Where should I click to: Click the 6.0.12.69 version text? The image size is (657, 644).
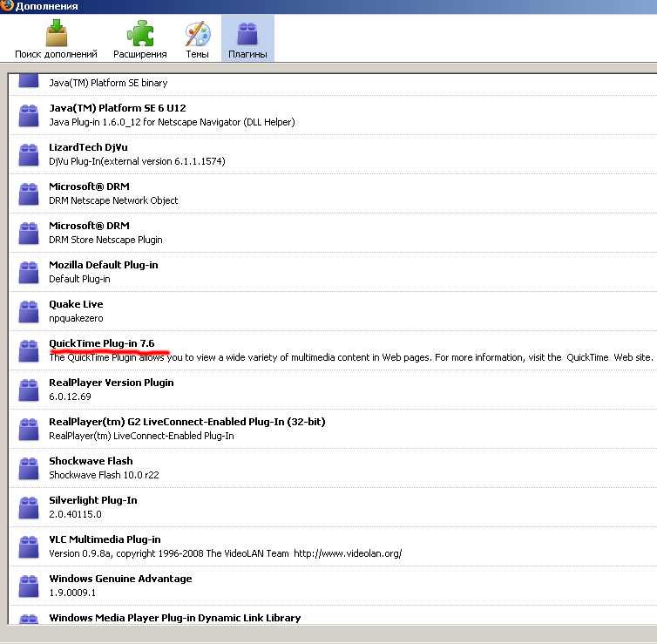click(x=70, y=397)
